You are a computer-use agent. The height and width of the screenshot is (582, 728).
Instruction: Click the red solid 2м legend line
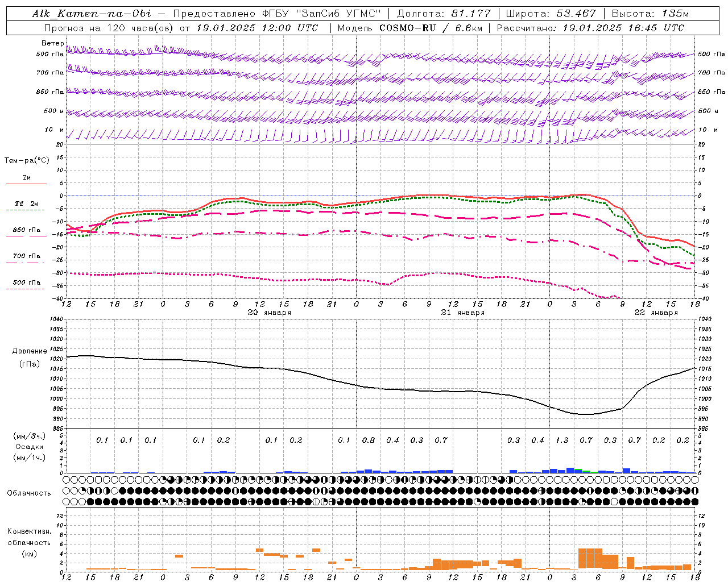tap(26, 184)
